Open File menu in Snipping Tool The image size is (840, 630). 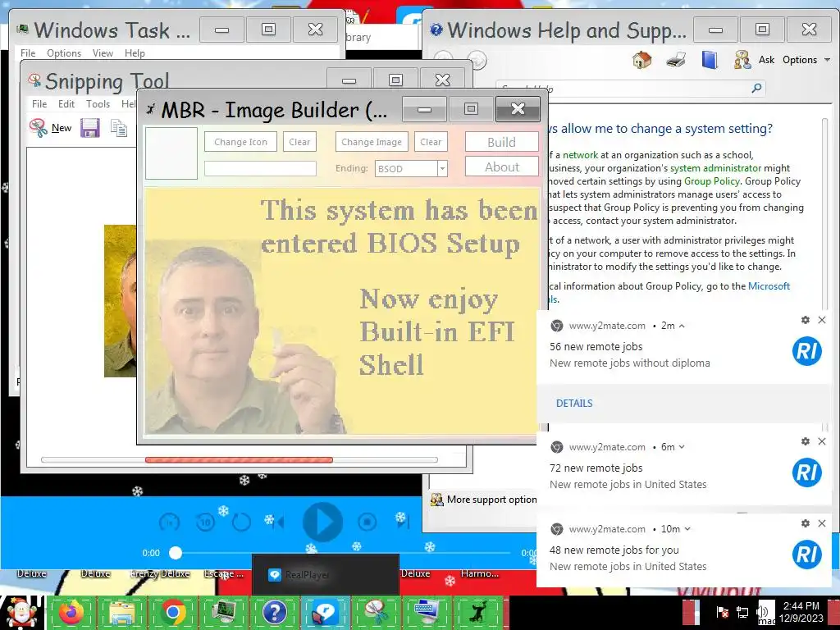[39, 104]
